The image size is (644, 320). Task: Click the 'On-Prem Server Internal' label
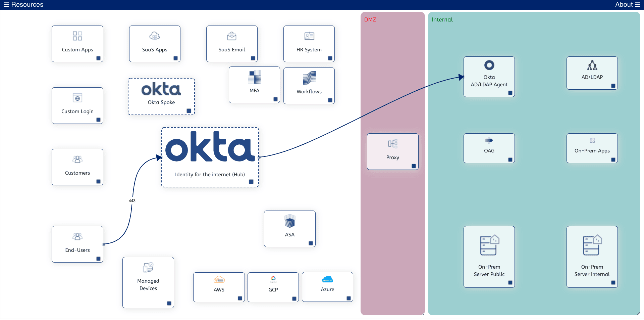(x=592, y=271)
